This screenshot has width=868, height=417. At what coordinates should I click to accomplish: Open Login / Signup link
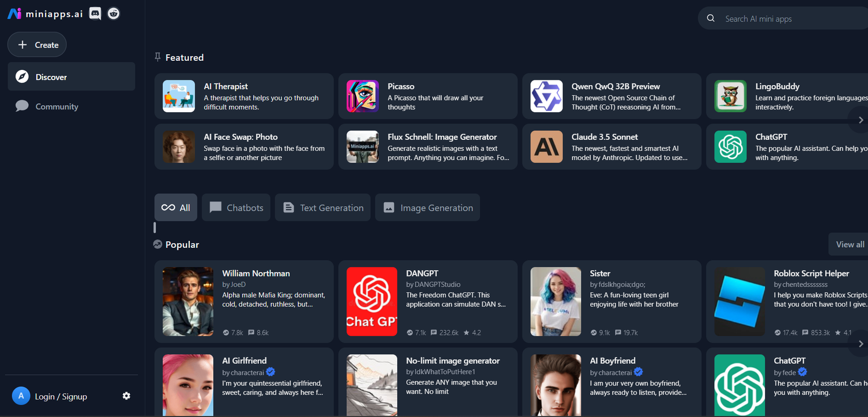(61, 396)
